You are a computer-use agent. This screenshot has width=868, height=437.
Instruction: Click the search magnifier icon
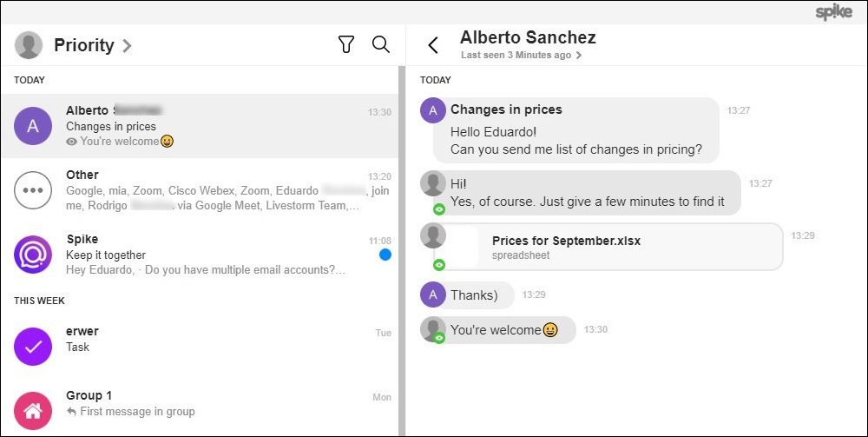pyautogui.click(x=381, y=44)
